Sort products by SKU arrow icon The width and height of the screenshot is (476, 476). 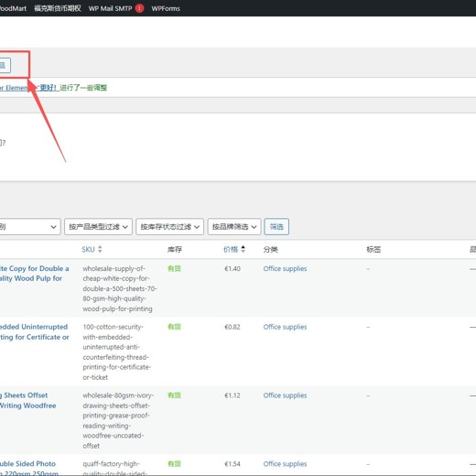100,249
